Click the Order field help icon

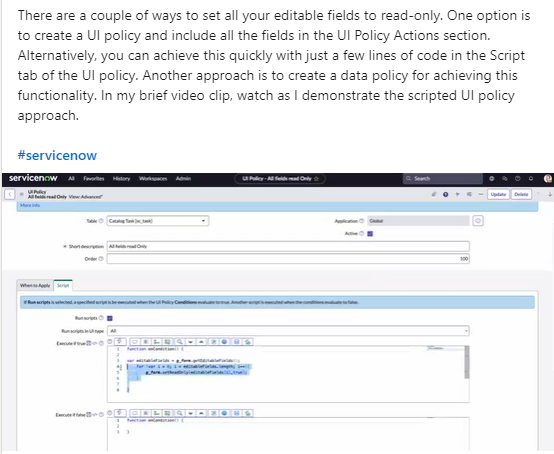tap(101, 259)
